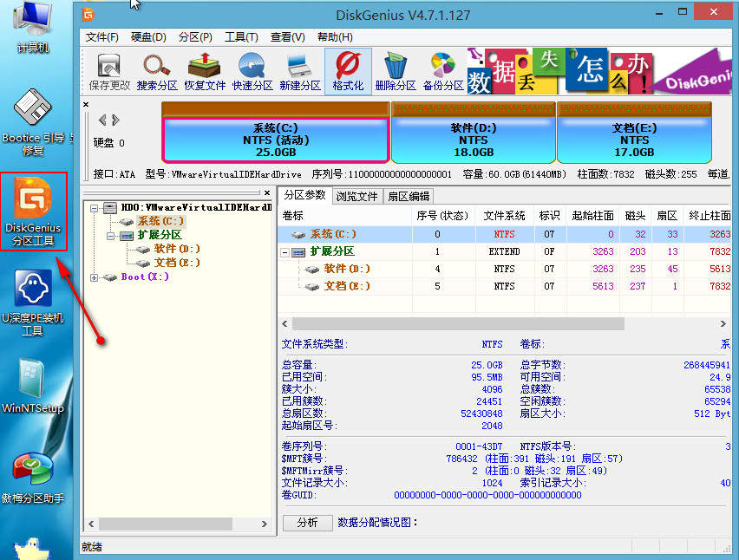Expand the Boot(X:) tree node
Viewport: 739px width, 560px height.
pos(95,277)
